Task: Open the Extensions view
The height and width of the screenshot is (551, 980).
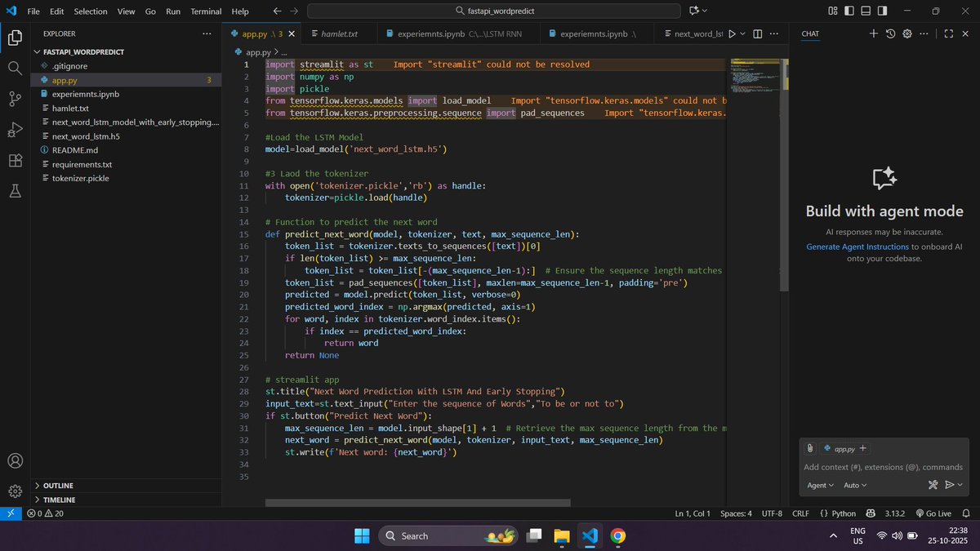Action: [15, 160]
